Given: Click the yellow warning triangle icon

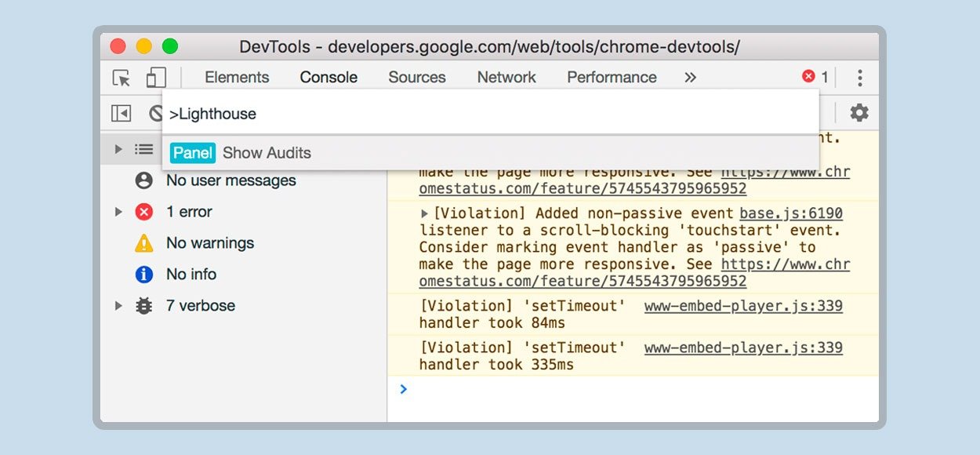Looking at the screenshot, I should (x=143, y=243).
